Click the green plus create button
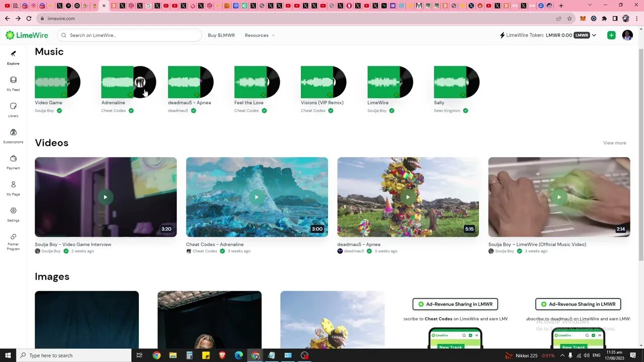644x362 pixels. pyautogui.click(x=611, y=35)
